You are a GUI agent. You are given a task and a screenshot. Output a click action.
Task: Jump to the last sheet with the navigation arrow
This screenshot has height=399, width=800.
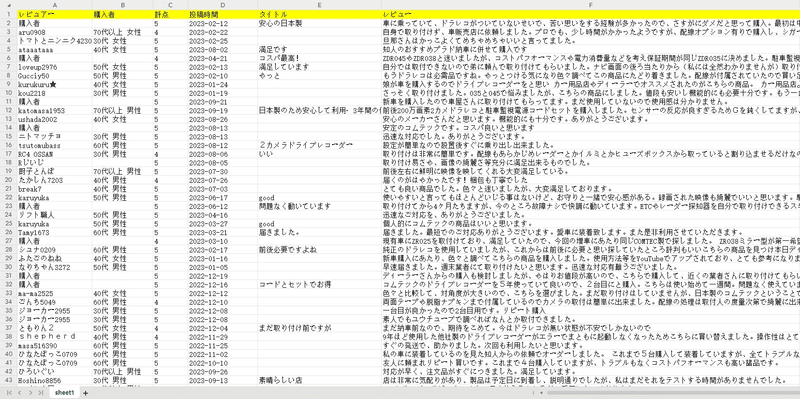click(x=40, y=393)
